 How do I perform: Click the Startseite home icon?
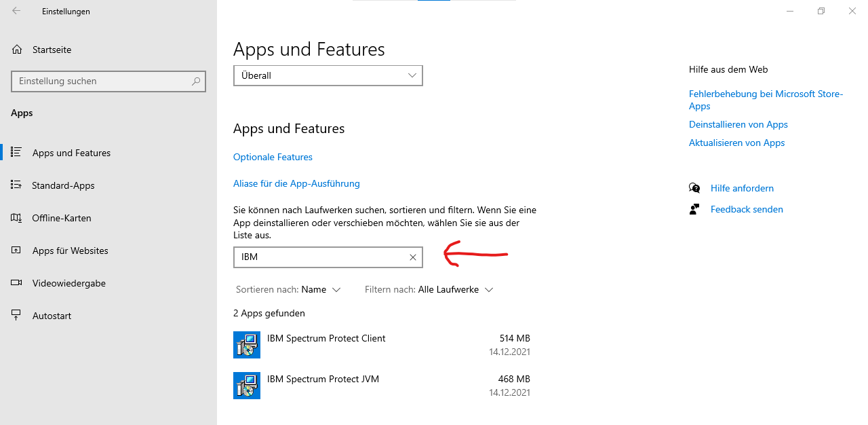(17, 50)
